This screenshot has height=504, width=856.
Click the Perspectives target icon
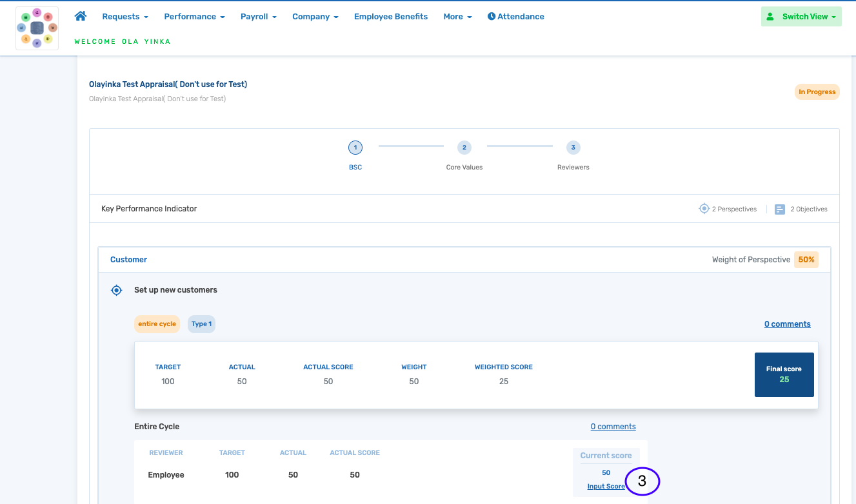[x=704, y=209]
